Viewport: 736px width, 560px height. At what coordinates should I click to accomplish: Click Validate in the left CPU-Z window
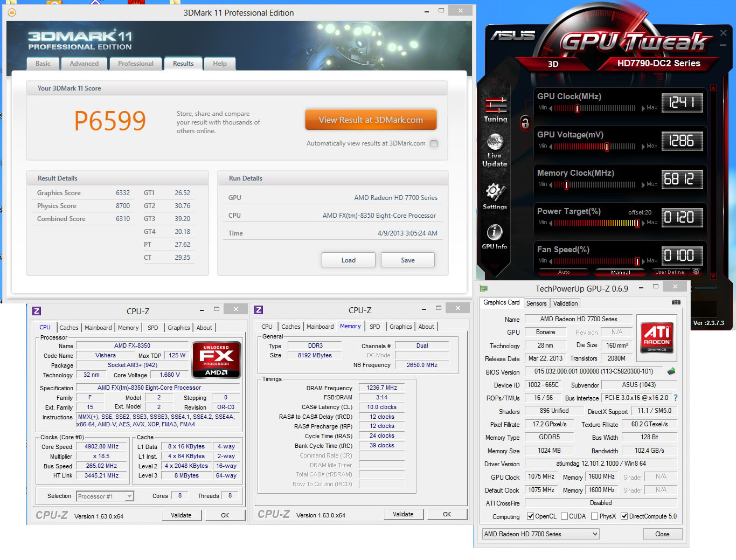182,515
